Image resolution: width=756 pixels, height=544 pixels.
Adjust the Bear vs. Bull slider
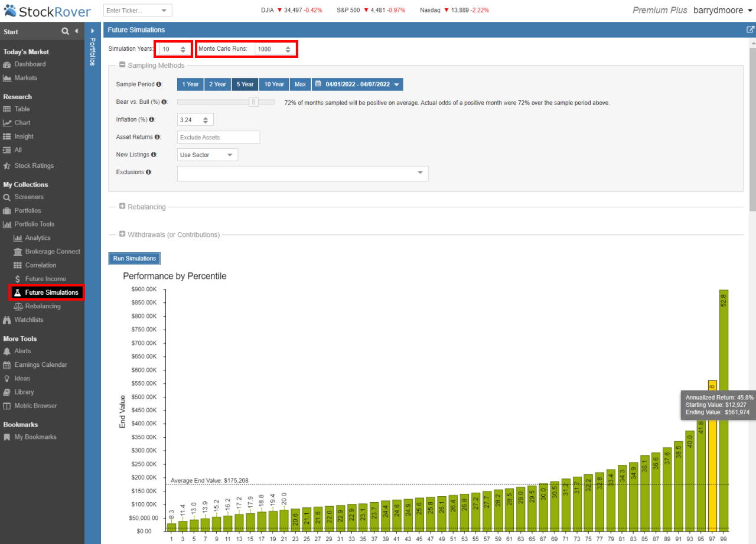click(x=253, y=102)
